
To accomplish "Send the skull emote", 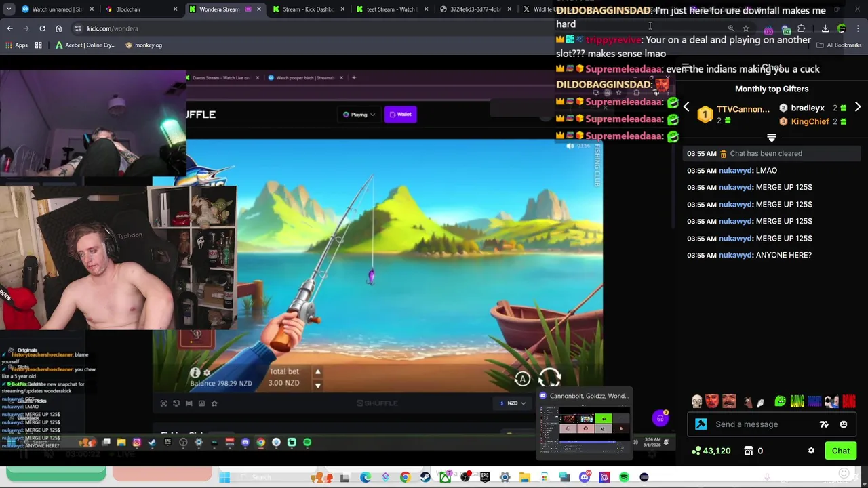I will (x=696, y=401).
